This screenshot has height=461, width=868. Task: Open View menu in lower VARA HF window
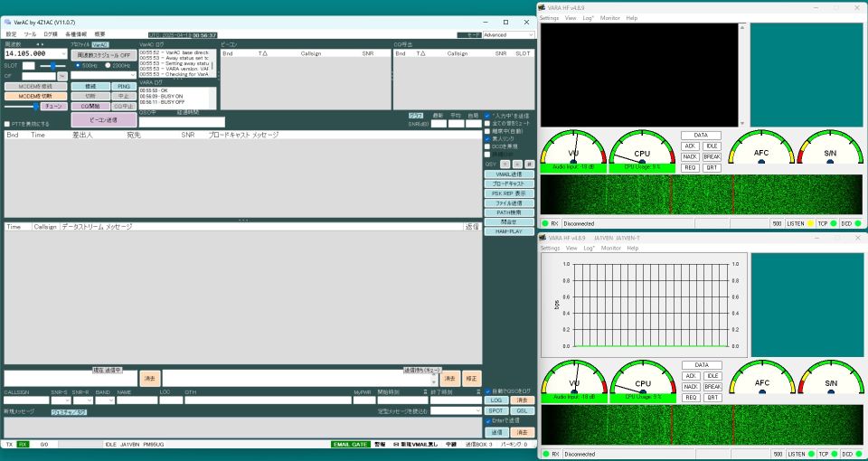[x=571, y=248]
